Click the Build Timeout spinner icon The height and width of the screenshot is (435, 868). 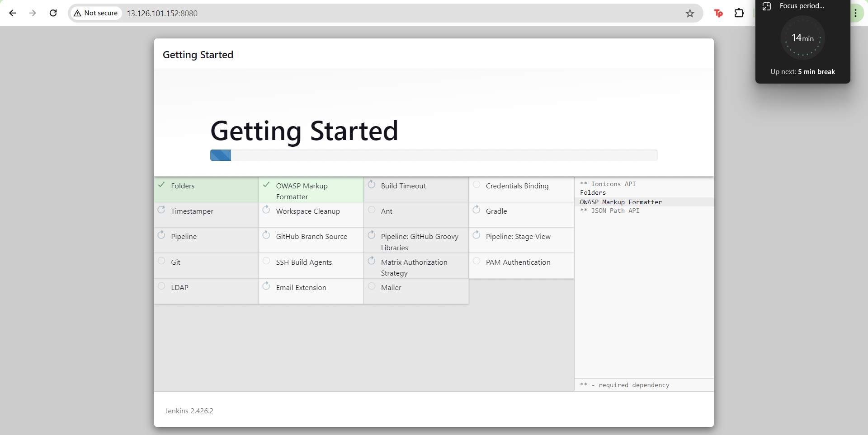(372, 184)
